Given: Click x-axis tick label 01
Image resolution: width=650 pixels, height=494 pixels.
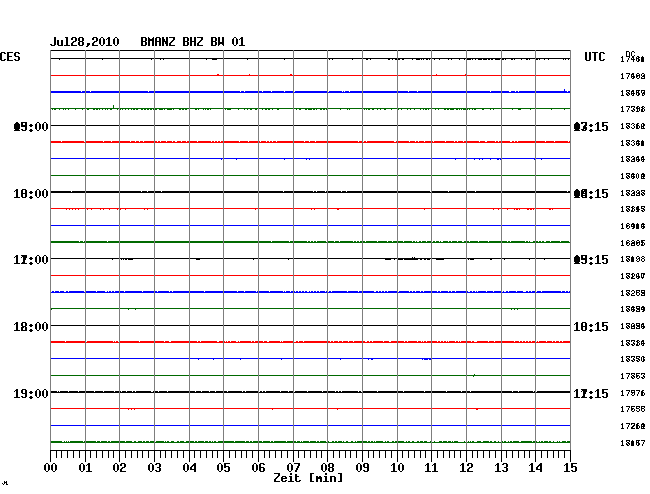Looking at the screenshot, I should (85, 467).
